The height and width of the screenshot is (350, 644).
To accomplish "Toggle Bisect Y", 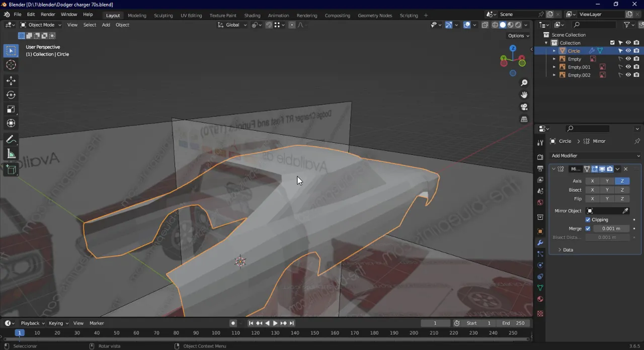I will point(607,190).
